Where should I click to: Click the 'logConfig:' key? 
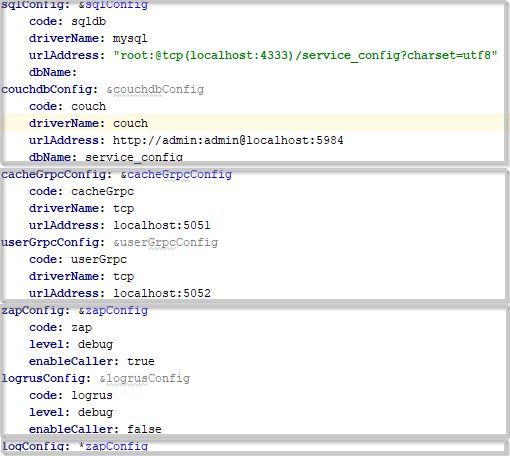tap(35, 446)
